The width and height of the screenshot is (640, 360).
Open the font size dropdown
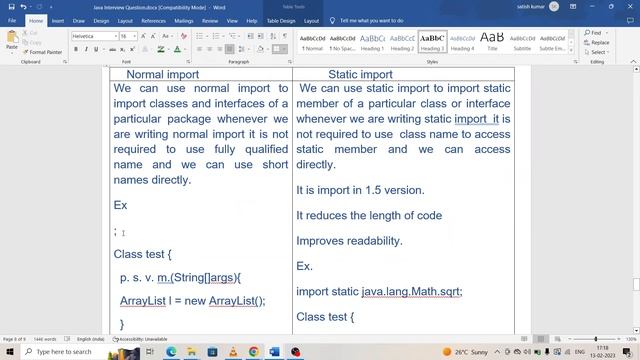pyautogui.click(x=134, y=36)
